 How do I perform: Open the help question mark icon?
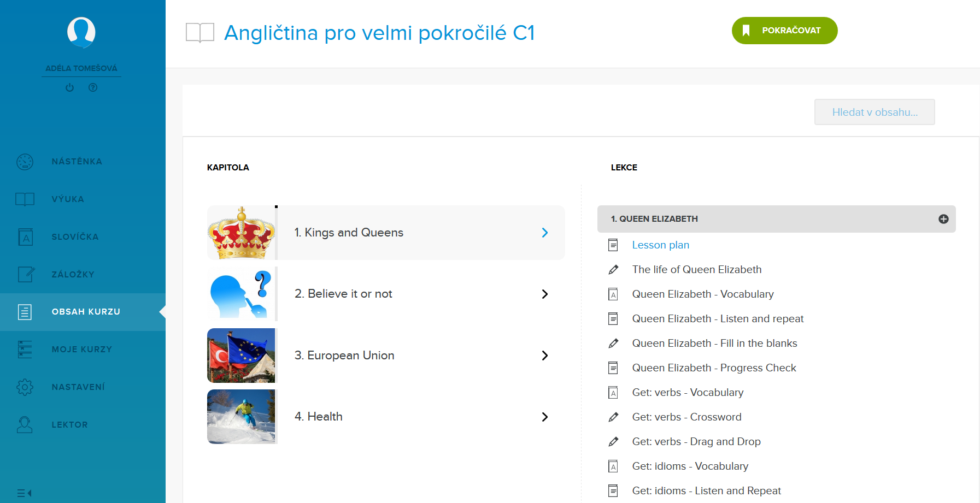[x=93, y=87]
